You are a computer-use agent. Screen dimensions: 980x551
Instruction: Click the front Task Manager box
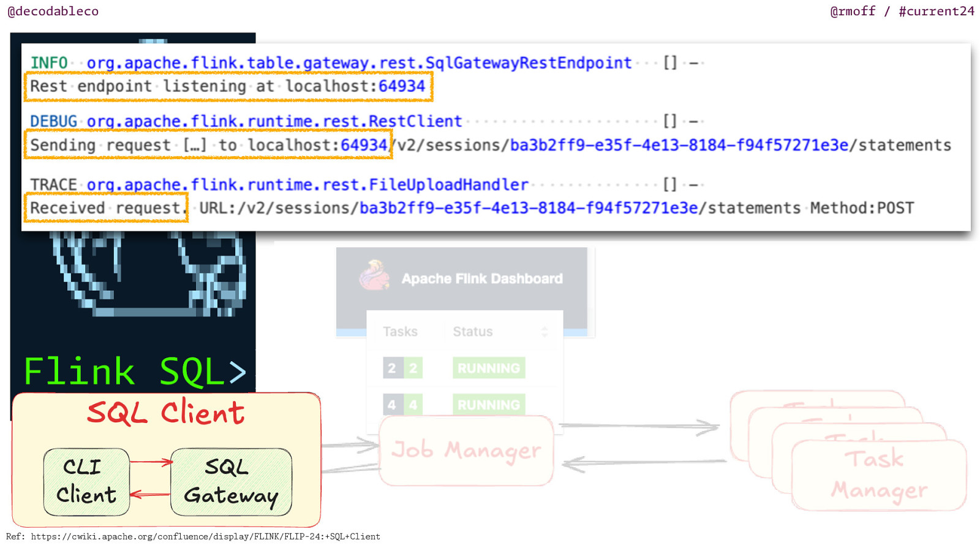pos(879,475)
